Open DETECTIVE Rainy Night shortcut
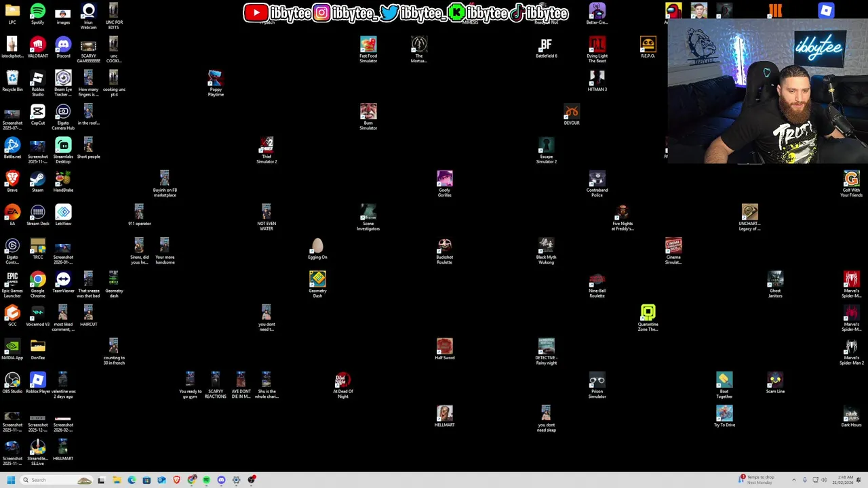868x488 pixels. (x=546, y=351)
